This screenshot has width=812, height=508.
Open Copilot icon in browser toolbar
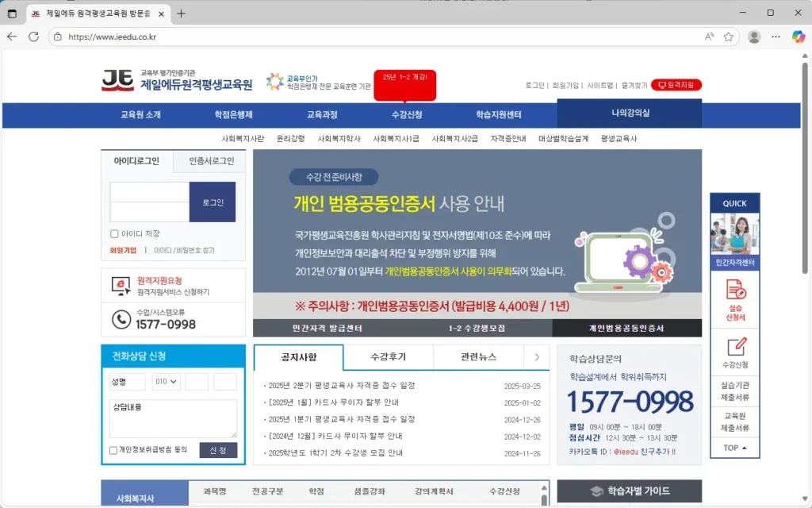tap(797, 37)
